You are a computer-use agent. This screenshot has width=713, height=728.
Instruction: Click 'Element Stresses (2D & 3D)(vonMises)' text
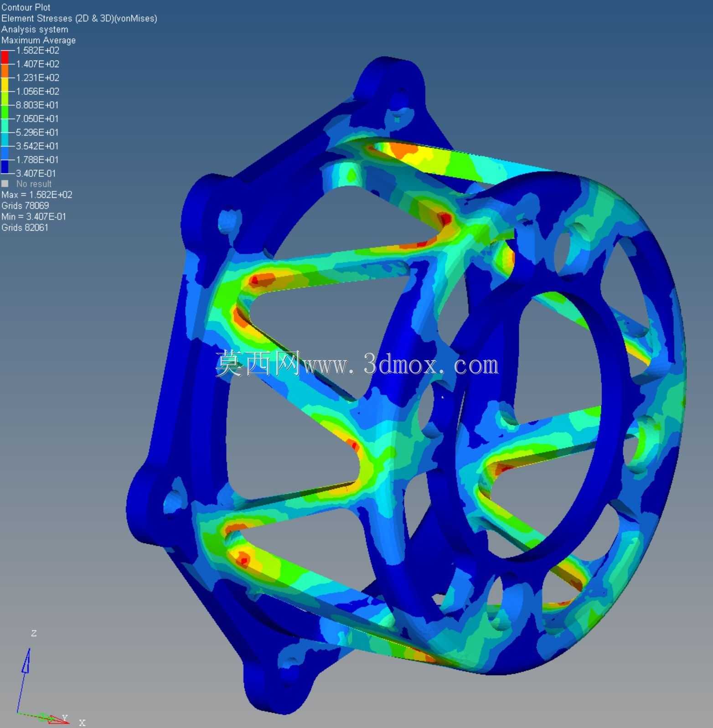click(79, 18)
